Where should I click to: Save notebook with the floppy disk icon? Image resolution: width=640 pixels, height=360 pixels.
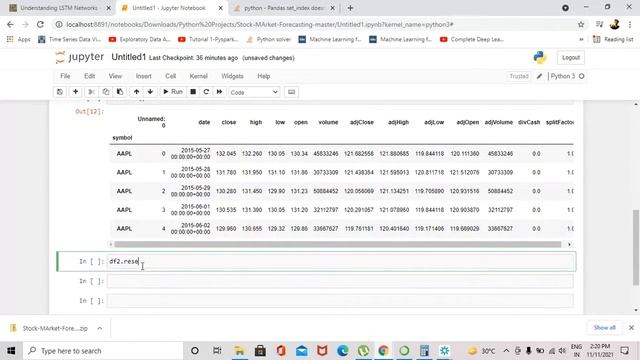60,92
